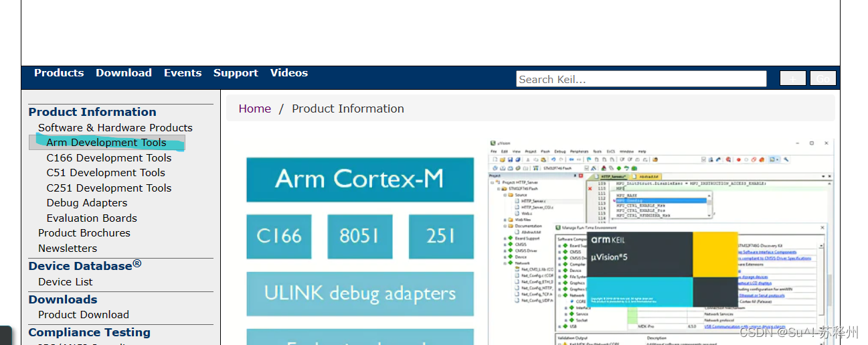Open C251 Development Tools link
The height and width of the screenshot is (345, 868).
[109, 188]
